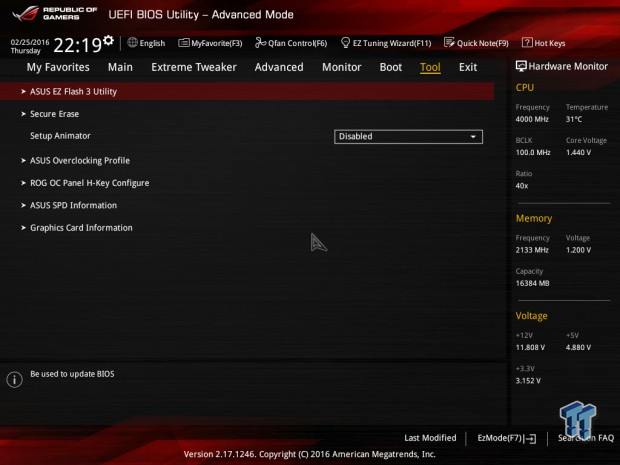Click Last Modified at the bottom
The width and height of the screenshot is (620, 465).
(x=430, y=438)
